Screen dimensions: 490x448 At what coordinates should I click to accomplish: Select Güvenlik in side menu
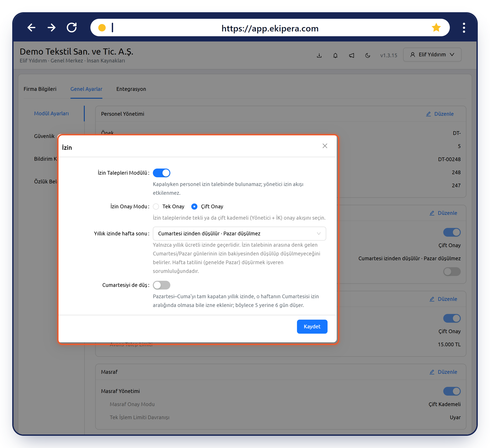coord(44,136)
